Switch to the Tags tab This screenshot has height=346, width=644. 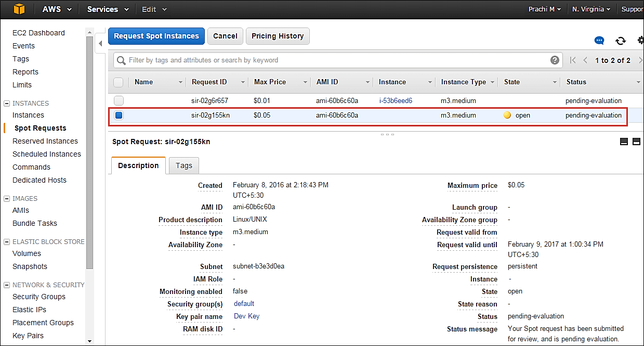click(183, 165)
